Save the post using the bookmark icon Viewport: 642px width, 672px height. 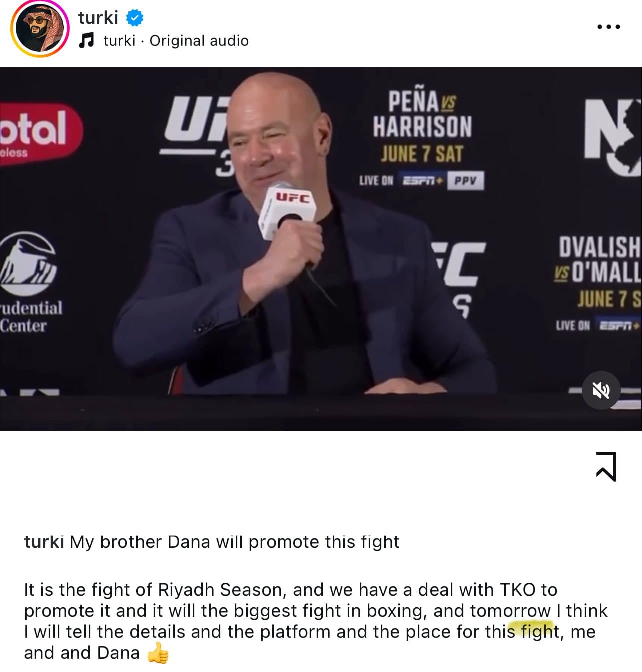pyautogui.click(x=606, y=466)
